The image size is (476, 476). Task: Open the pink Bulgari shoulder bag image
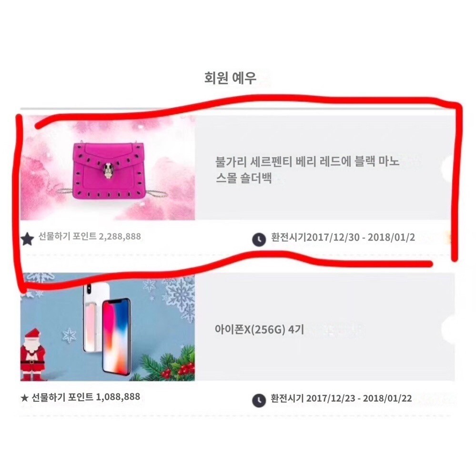pyautogui.click(x=108, y=168)
